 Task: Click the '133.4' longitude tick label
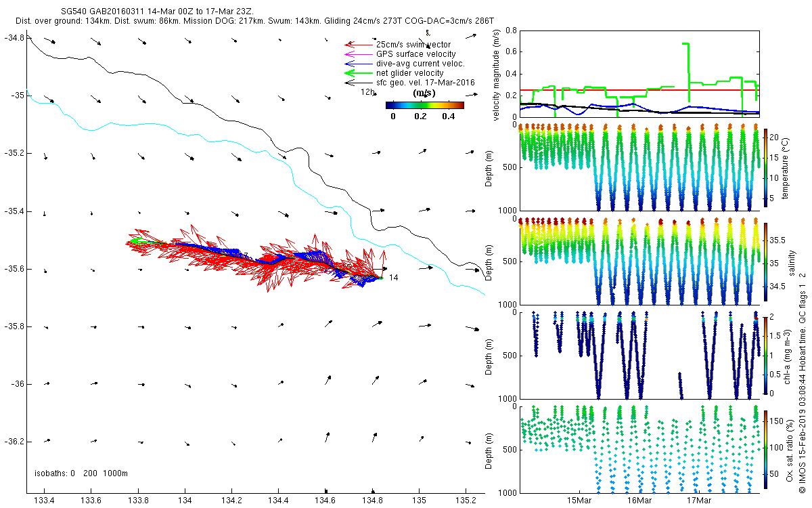[x=44, y=501]
